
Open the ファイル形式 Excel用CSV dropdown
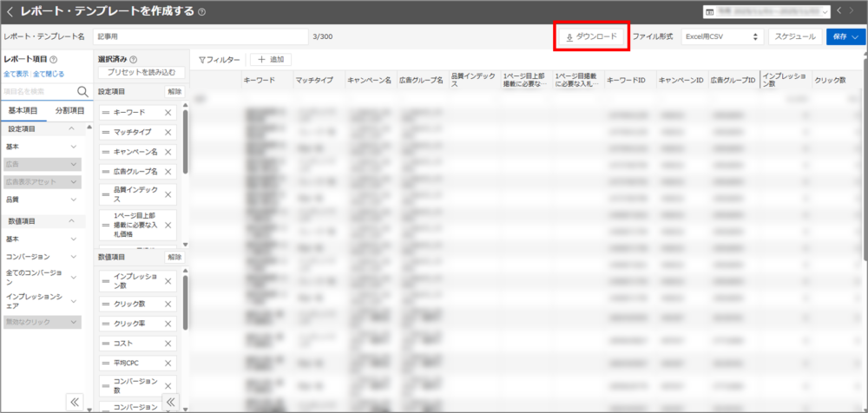pyautogui.click(x=720, y=36)
